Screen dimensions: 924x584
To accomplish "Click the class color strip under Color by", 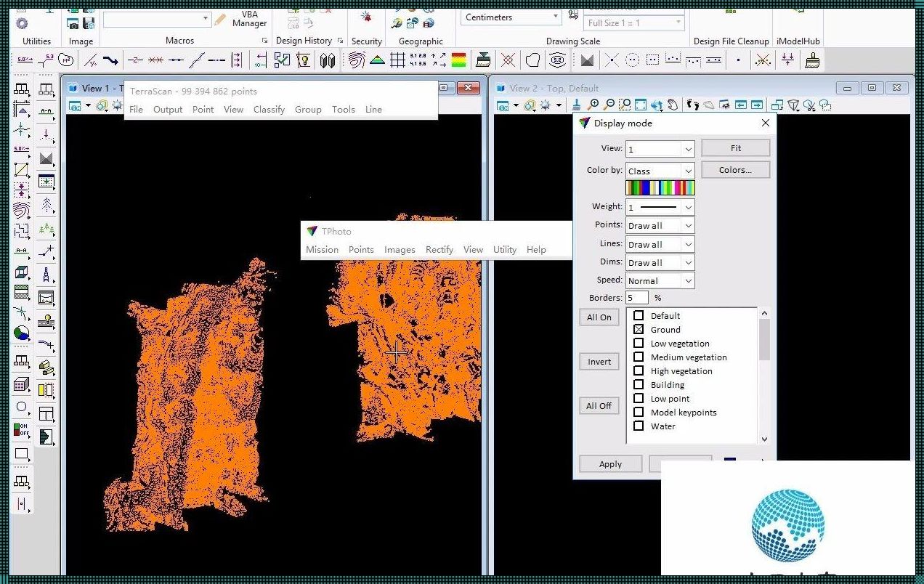I will (660, 188).
